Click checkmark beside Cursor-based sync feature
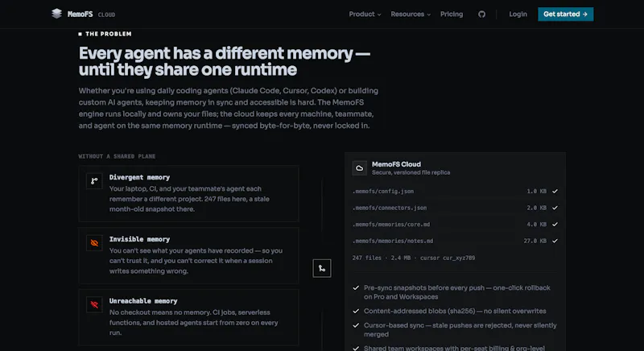Viewport: 644px width, 351px height. click(356, 325)
